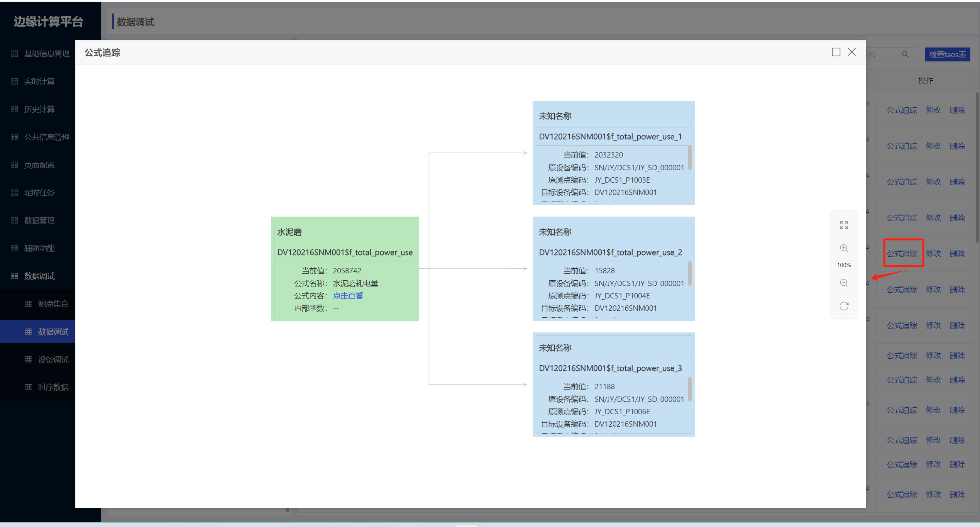980x527 pixels.
Task: Click scrollbar inside total_power_use_2 node
Action: (689, 273)
